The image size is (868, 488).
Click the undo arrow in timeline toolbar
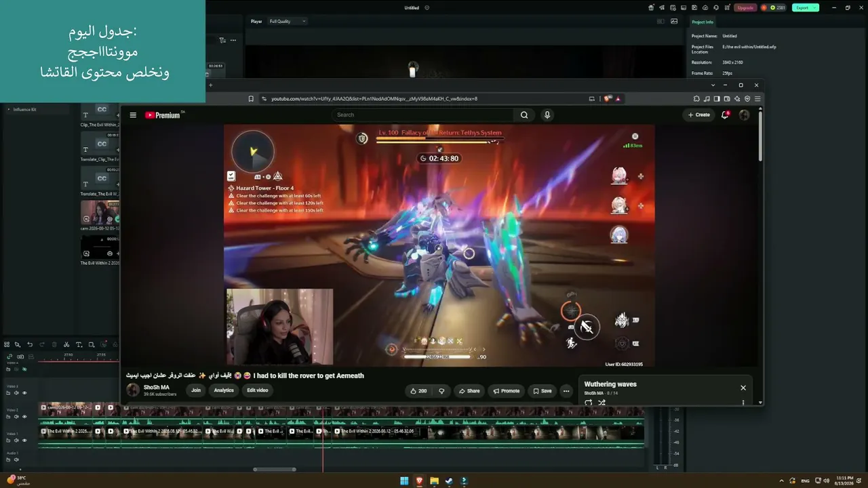click(30, 344)
